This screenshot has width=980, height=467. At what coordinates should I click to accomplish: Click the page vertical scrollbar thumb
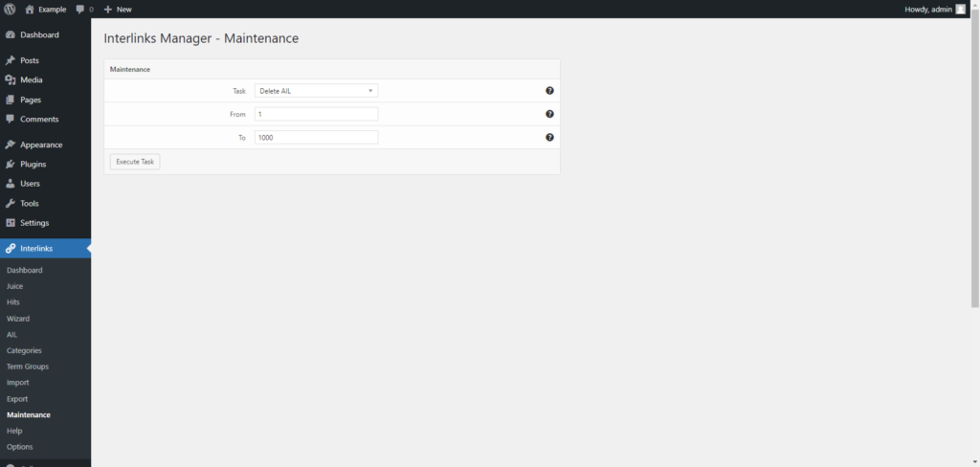coord(974,158)
